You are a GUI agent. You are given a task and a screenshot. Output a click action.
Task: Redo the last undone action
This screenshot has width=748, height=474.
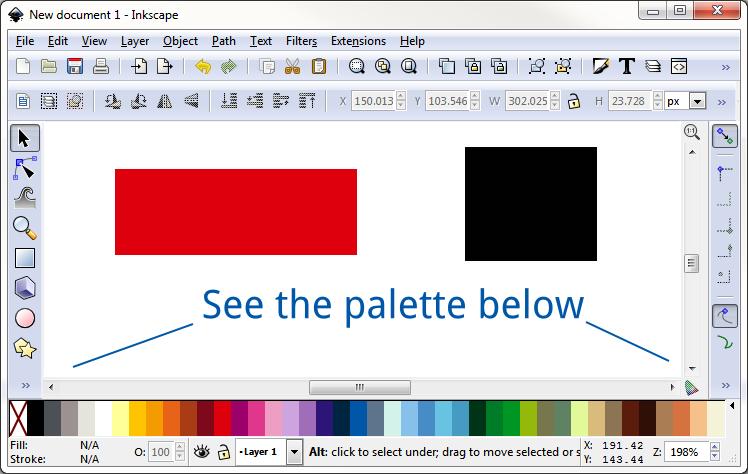pos(229,66)
